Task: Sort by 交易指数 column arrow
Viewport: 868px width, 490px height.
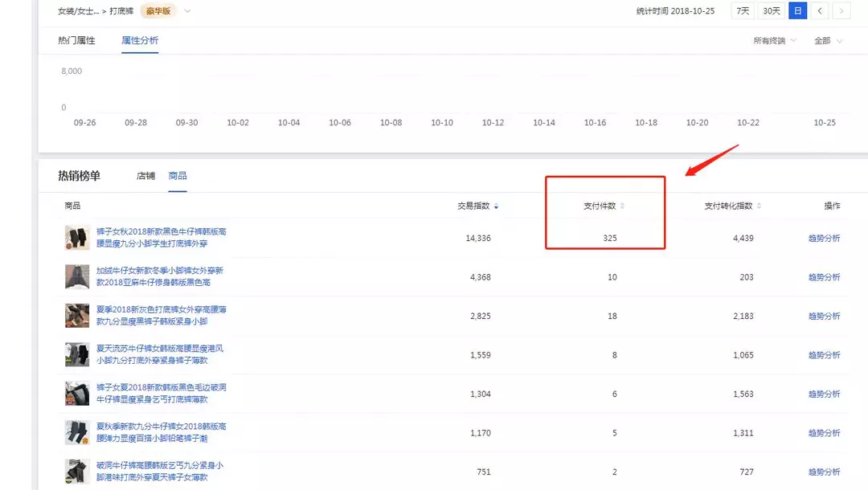Action: click(x=496, y=206)
